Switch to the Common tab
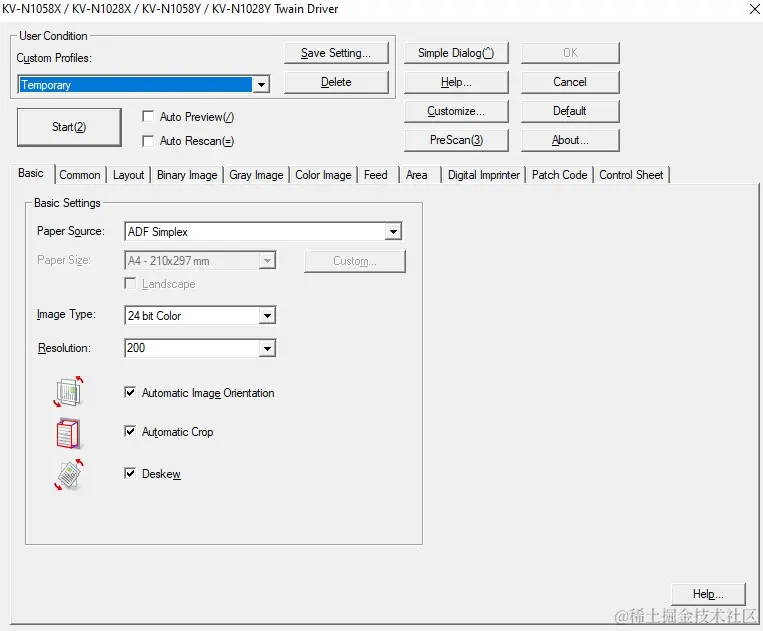The width and height of the screenshot is (763, 631). [x=80, y=175]
